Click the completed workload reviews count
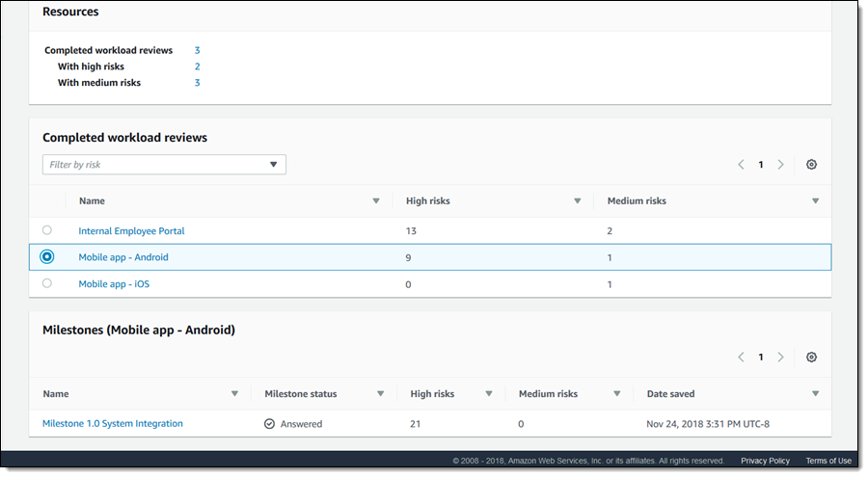This screenshot has height=477, width=868. [x=198, y=50]
